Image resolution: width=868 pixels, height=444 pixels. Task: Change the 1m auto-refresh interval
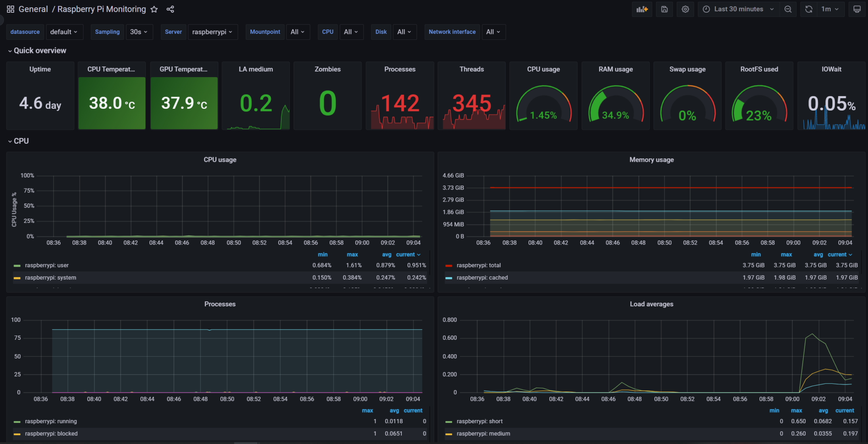(x=826, y=9)
